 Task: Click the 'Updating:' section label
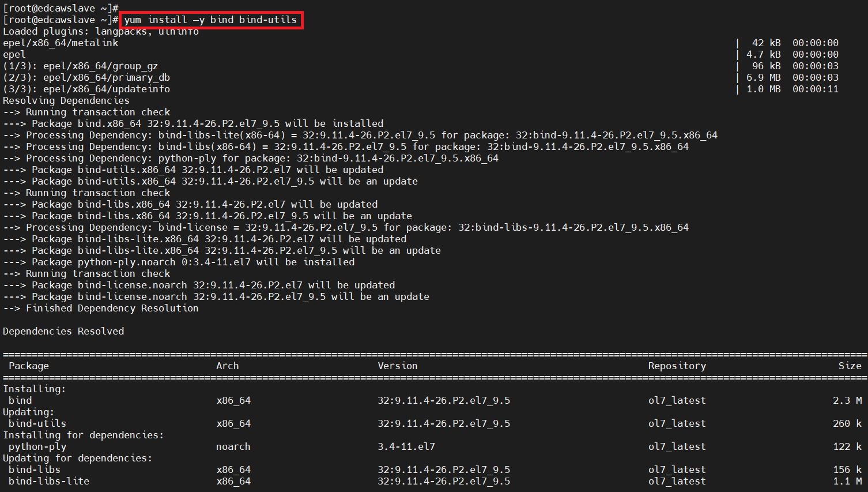coord(29,412)
